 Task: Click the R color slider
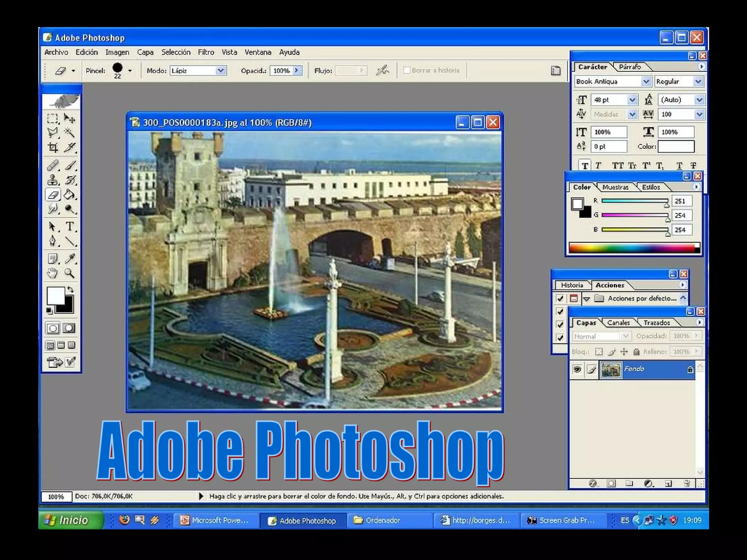(635, 201)
